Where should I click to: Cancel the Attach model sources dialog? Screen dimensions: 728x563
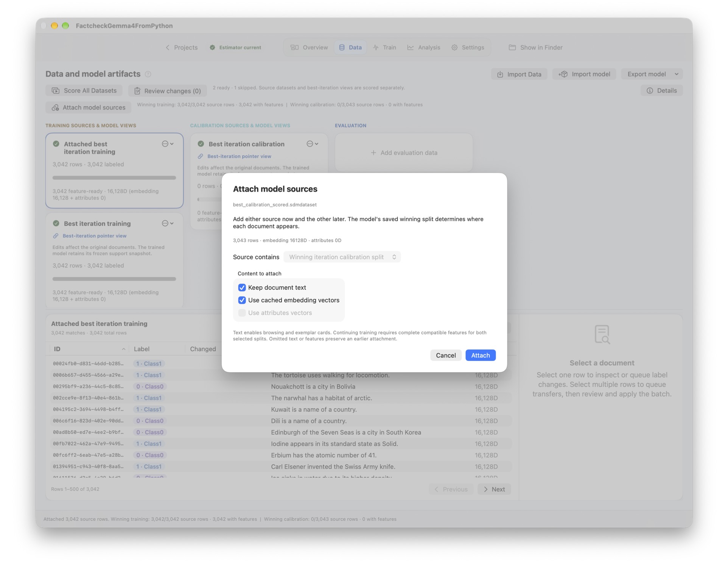(446, 356)
